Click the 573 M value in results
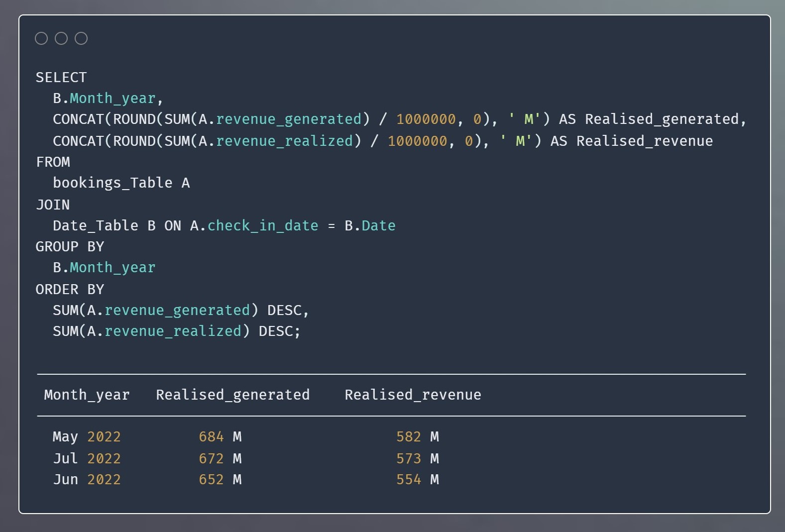Image resolution: width=785 pixels, height=532 pixels. click(417, 458)
